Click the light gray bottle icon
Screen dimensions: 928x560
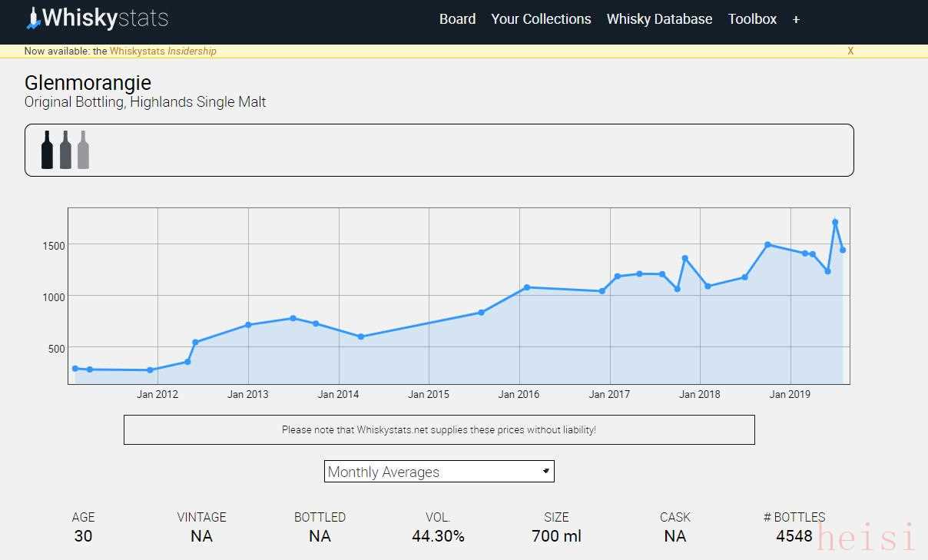click(x=83, y=150)
